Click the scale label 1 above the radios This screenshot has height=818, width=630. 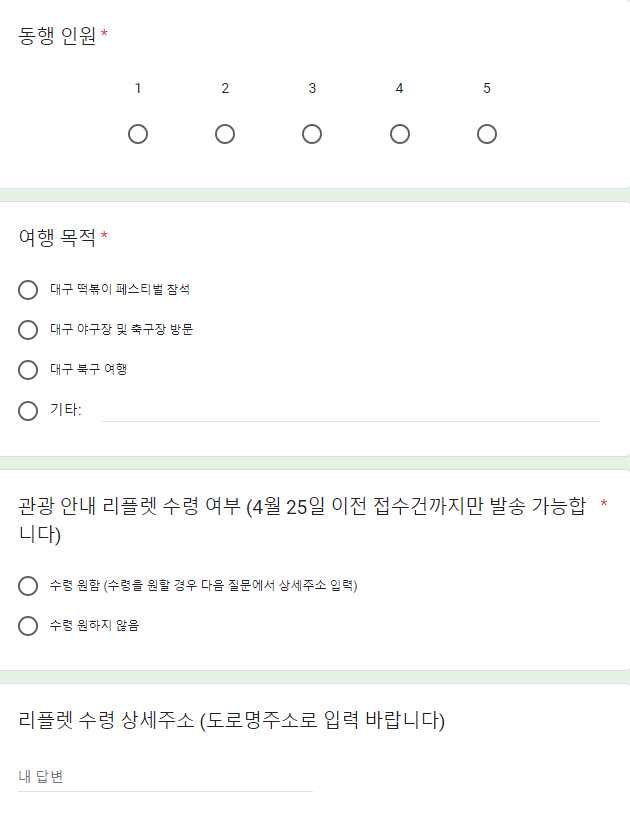pos(139,88)
